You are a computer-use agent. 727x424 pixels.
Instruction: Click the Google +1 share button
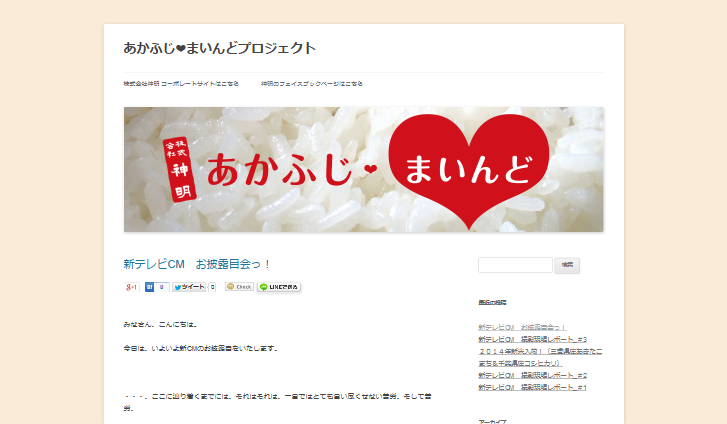132,287
